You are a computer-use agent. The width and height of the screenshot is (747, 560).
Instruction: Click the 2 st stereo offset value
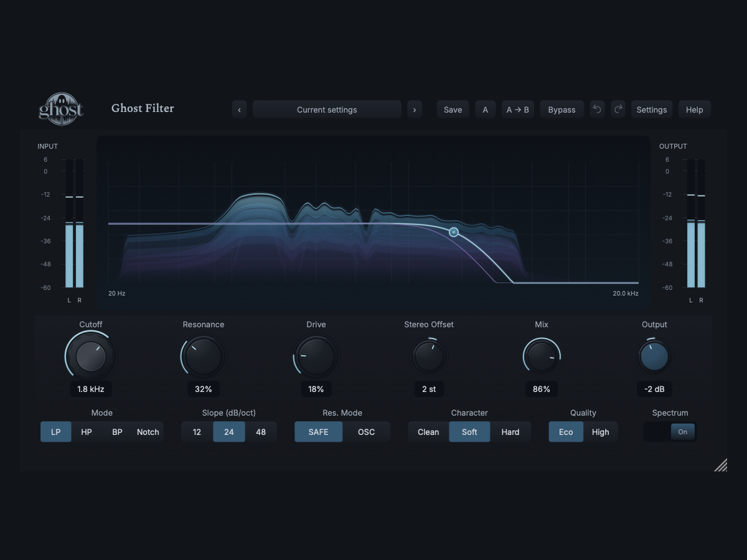(429, 389)
